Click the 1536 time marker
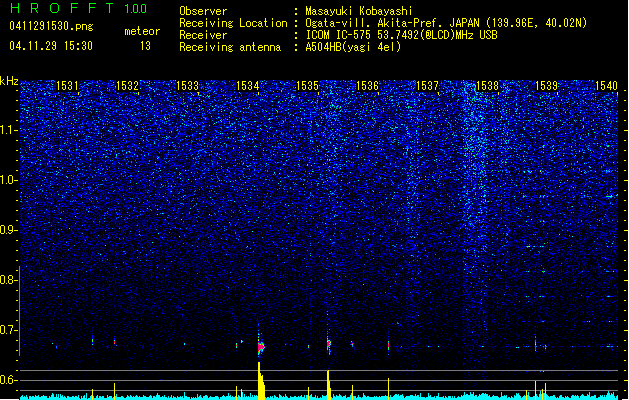This screenshot has height=400, width=629. tap(367, 85)
